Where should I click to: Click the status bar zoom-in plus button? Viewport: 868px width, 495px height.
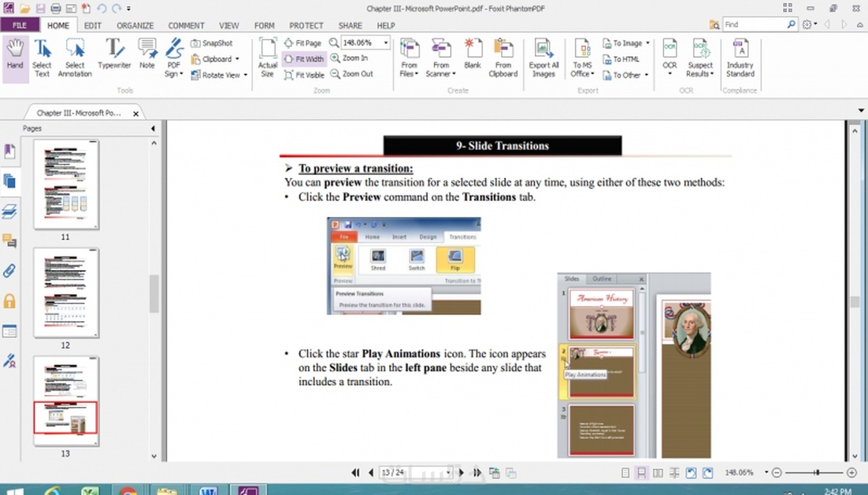click(851, 473)
